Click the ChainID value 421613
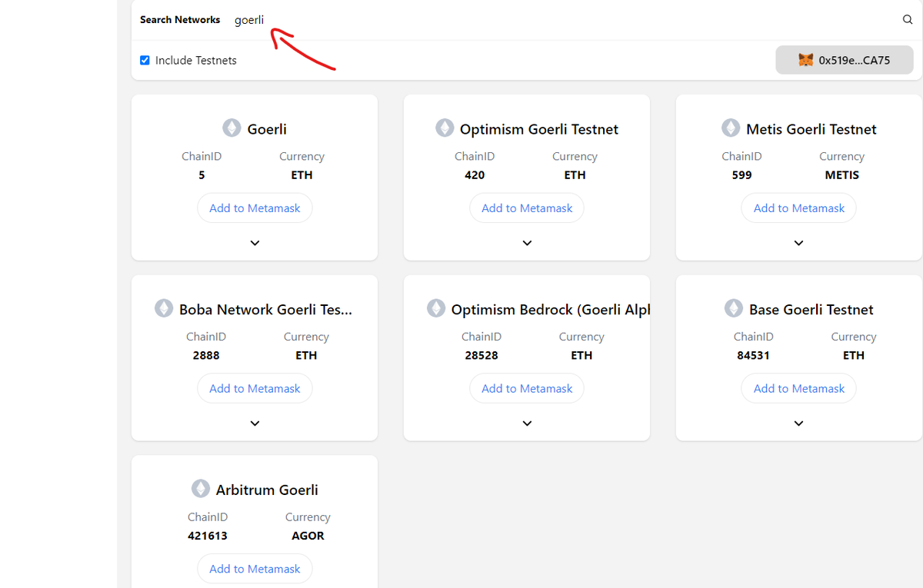 tap(208, 536)
